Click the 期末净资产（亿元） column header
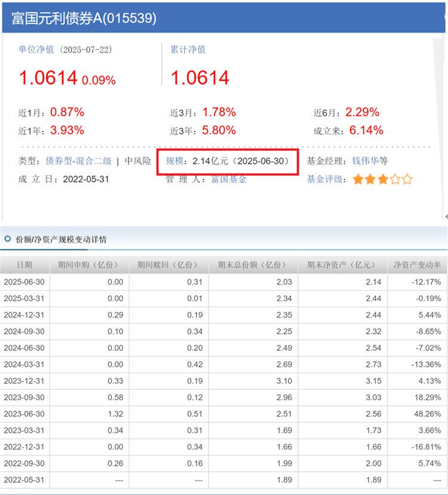 click(x=343, y=265)
